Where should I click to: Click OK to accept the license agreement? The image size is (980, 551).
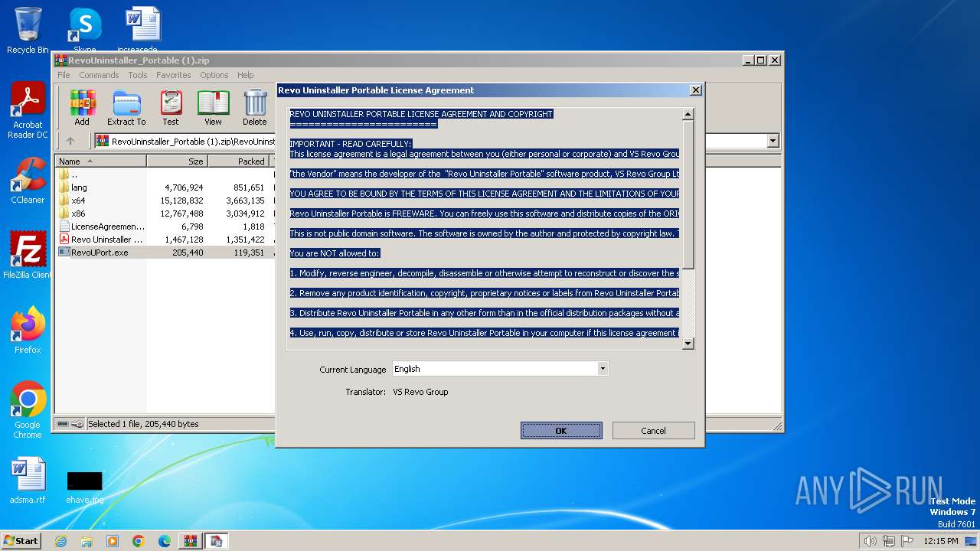[561, 431]
